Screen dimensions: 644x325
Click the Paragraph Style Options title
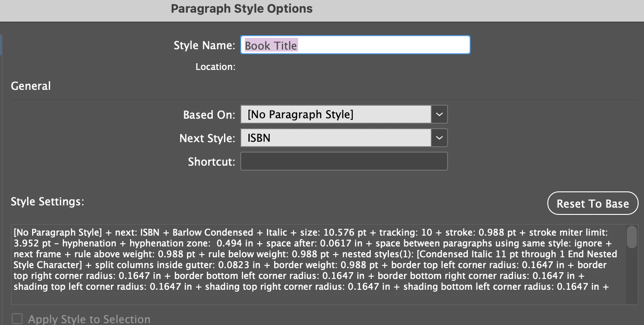(x=242, y=9)
